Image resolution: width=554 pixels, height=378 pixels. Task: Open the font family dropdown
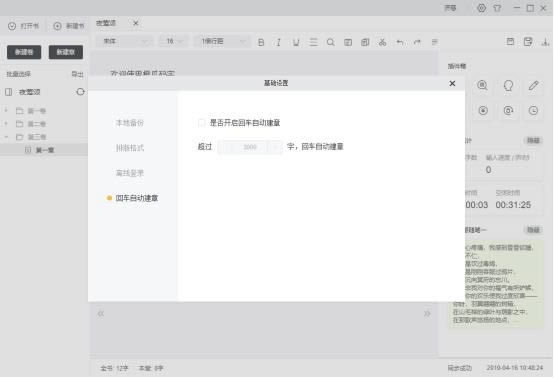coord(125,41)
